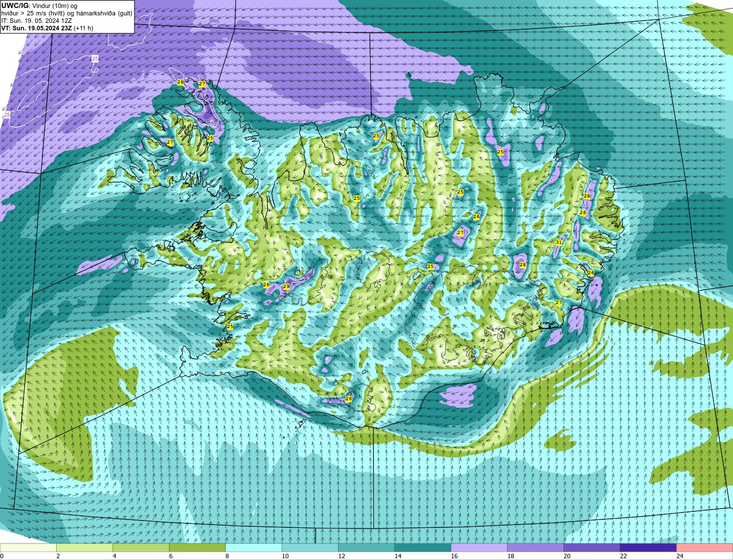
Task: Click the legend band between 2 and 4
Action: [x=85, y=547]
